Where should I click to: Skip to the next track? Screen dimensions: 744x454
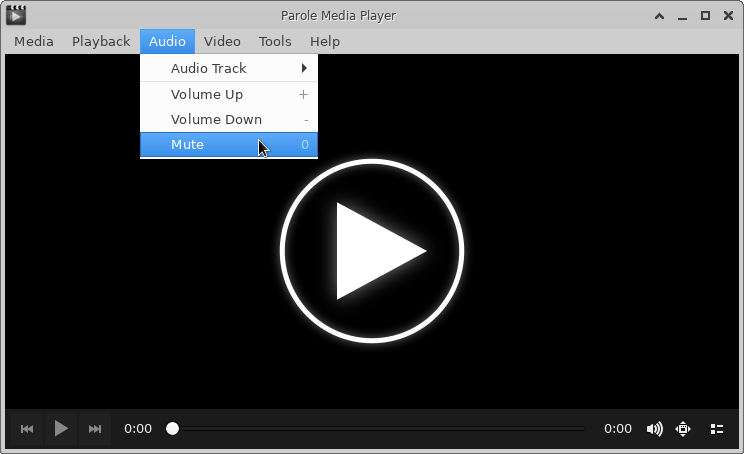coord(95,429)
